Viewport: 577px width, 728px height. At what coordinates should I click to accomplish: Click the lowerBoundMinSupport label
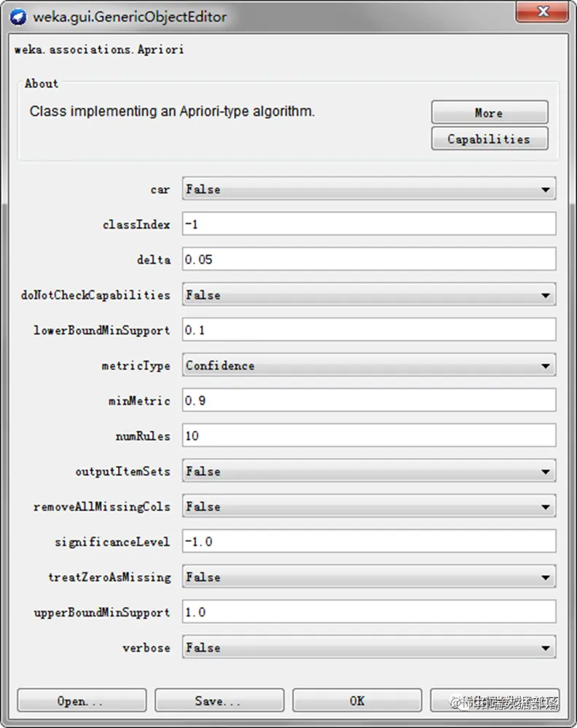tap(102, 331)
